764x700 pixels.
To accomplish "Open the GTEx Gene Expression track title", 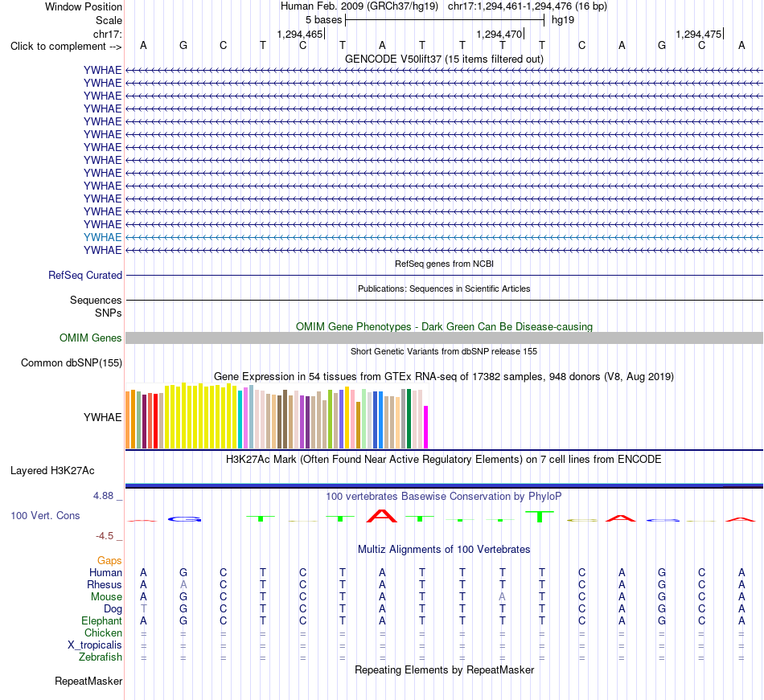I will 444,376.
